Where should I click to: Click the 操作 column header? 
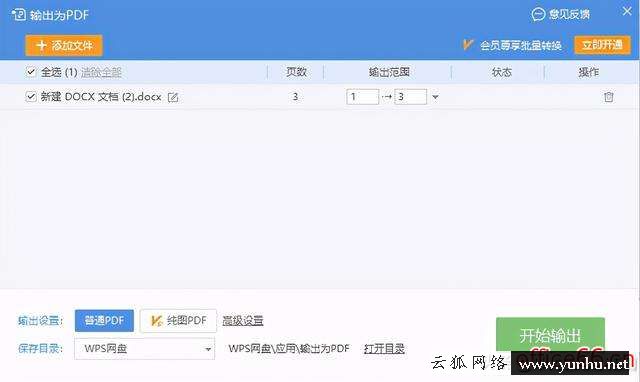pyautogui.click(x=588, y=72)
